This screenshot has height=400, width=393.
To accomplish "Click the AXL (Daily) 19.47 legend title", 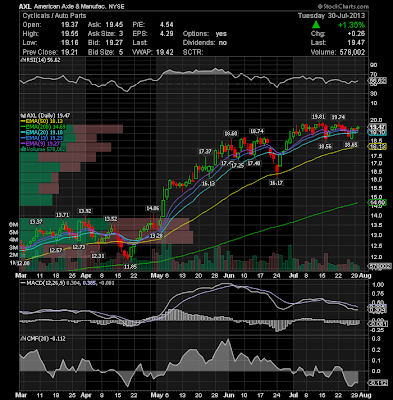I will (x=45, y=115).
